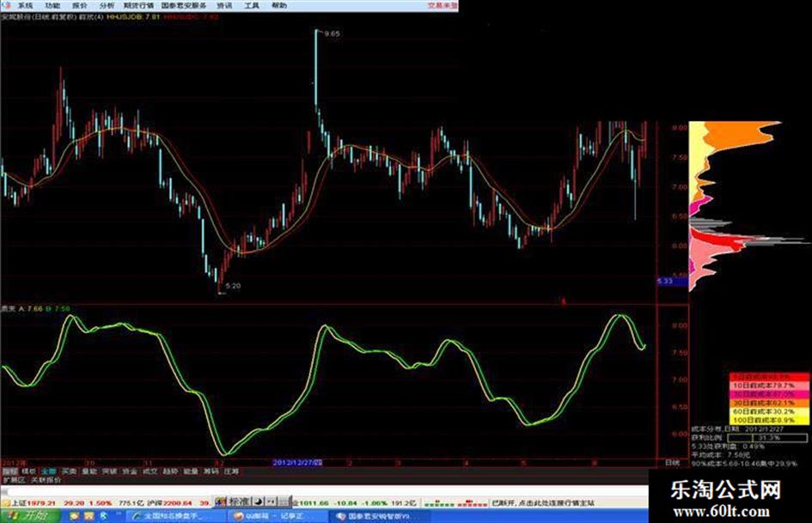Open the 报价 menu

(x=80, y=5)
